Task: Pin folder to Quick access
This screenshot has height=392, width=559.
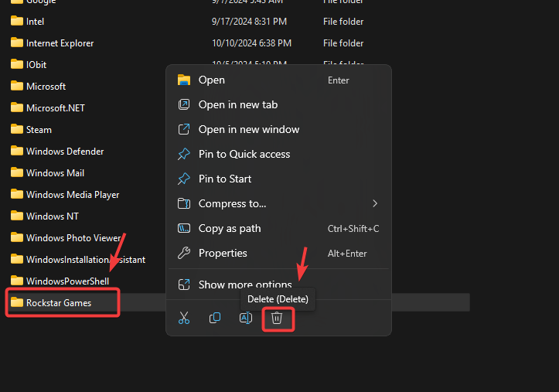Action: [244, 154]
